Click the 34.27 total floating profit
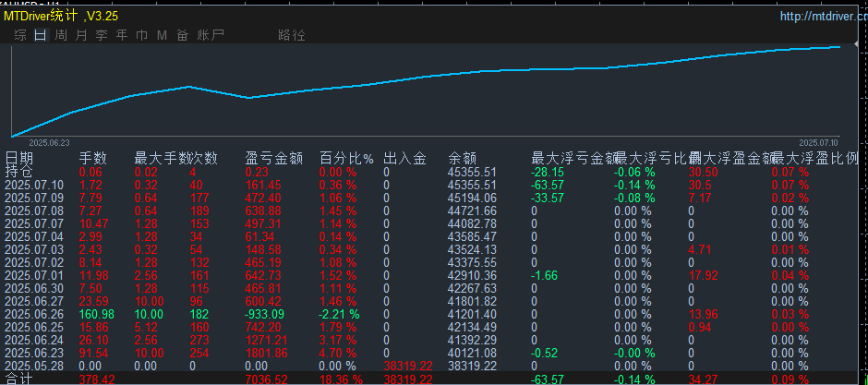Viewport: 868px width, 385px height. [703, 379]
